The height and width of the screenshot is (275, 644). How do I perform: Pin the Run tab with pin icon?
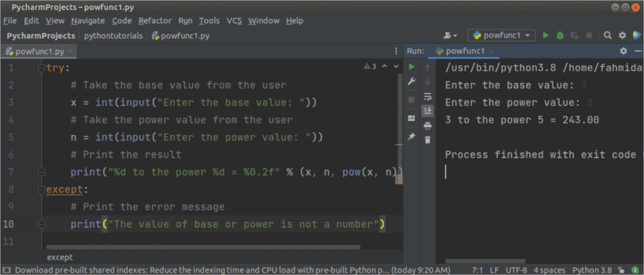point(411,137)
